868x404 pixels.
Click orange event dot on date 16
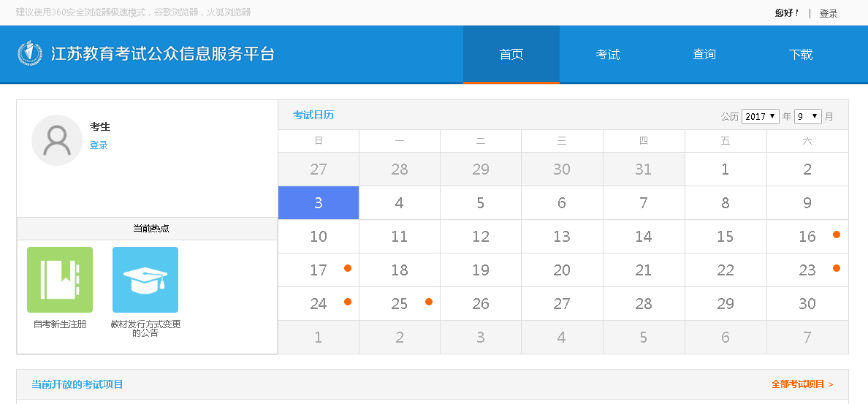click(x=837, y=235)
